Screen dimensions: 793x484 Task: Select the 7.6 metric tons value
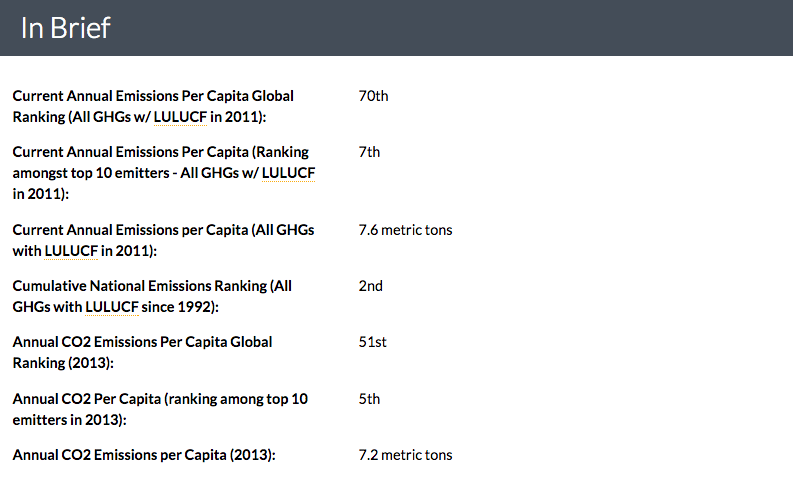[405, 230]
